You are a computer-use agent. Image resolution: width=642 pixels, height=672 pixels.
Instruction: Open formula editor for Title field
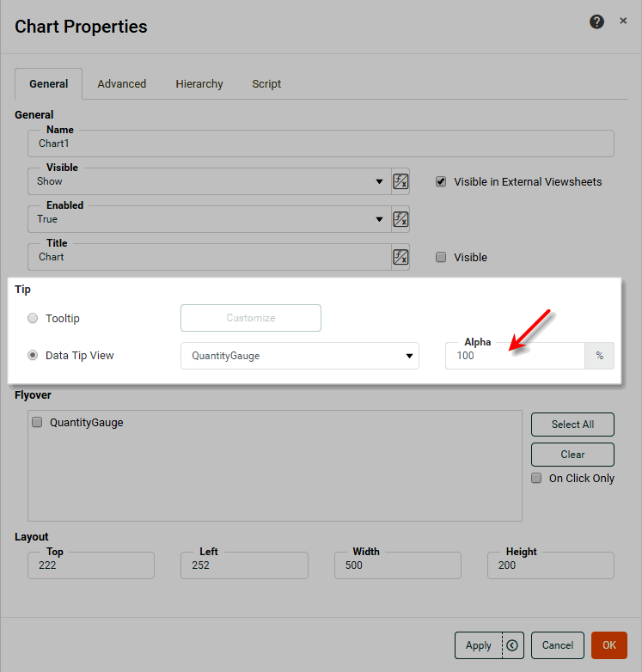tap(400, 257)
